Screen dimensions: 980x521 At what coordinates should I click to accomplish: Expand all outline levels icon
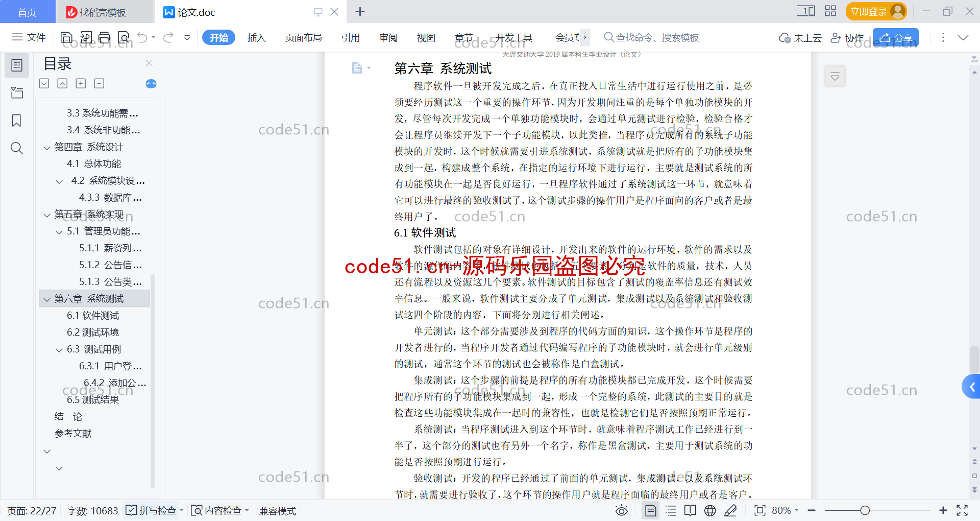pos(44,83)
